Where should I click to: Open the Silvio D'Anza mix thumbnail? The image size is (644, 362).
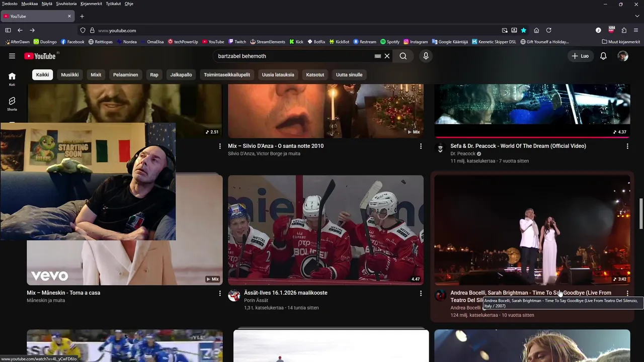[326, 111]
